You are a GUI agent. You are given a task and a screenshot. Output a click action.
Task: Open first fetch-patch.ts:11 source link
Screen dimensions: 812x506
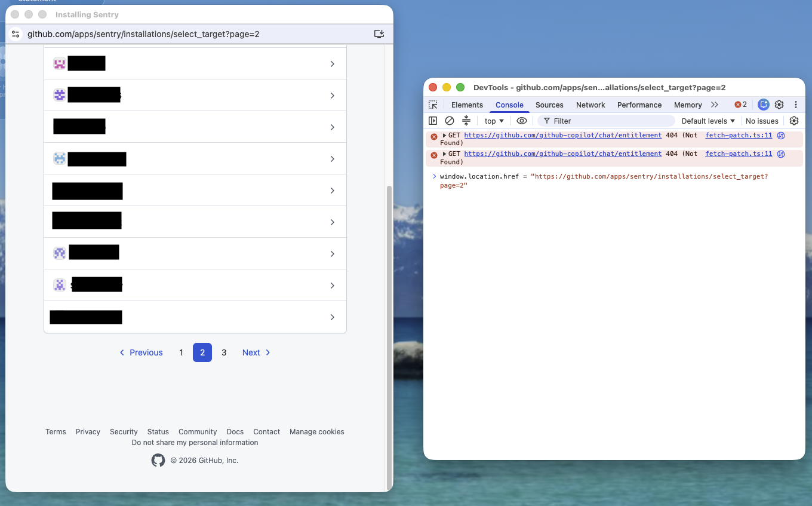[x=739, y=136]
